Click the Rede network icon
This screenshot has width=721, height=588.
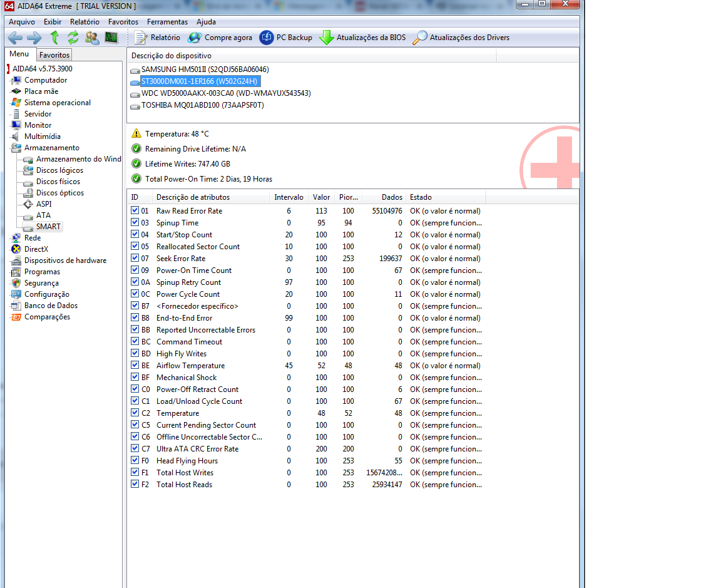pos(16,238)
